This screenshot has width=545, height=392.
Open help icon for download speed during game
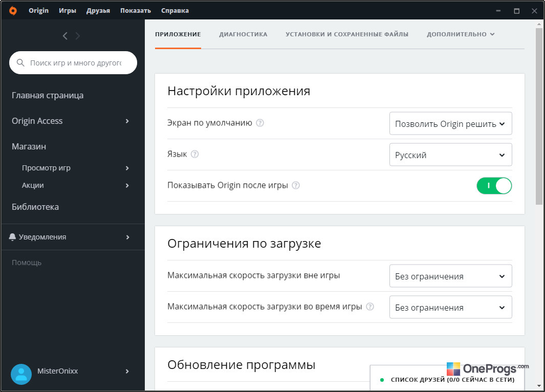(x=370, y=307)
